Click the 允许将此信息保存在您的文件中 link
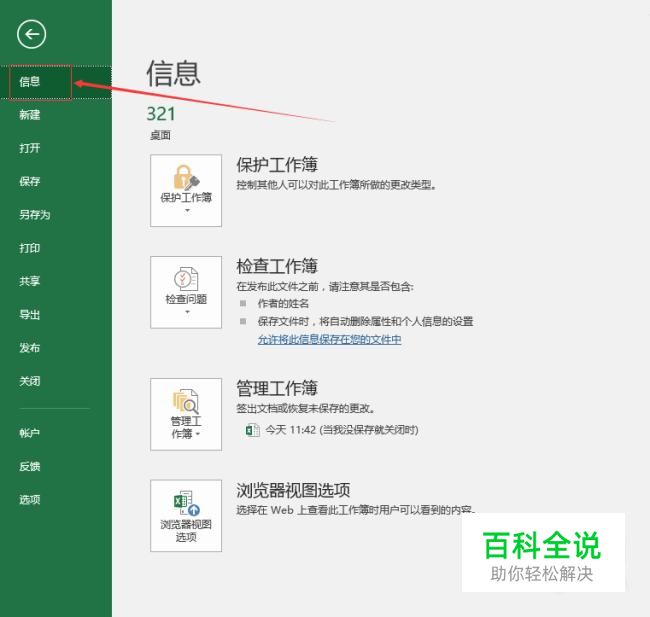Viewport: 650px width, 617px height. [330, 340]
